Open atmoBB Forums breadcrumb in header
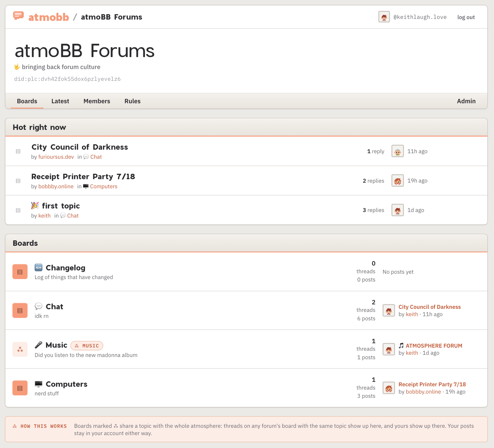494x448 pixels. (111, 17)
